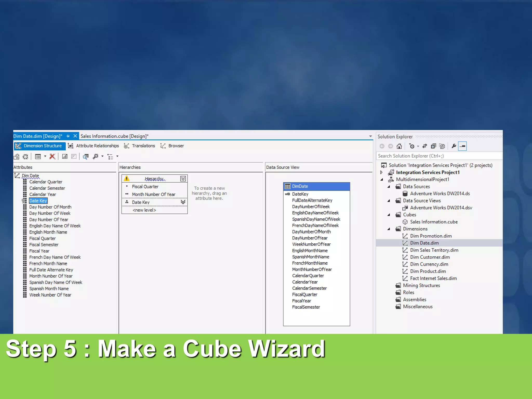This screenshot has height=399, width=532.
Task: Select DateKey column in DimDate table
Action: 300,194
